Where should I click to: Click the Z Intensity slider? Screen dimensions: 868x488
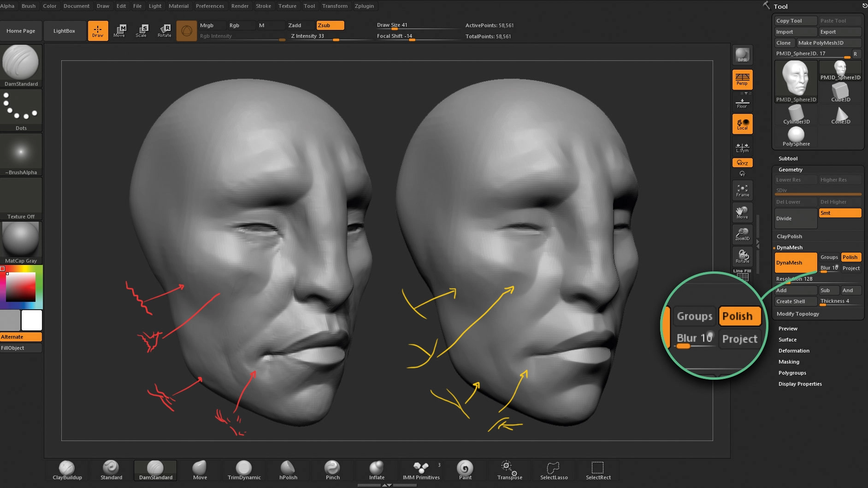[331, 36]
